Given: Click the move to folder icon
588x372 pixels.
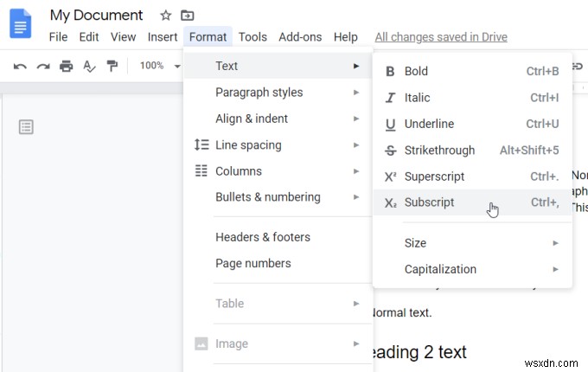Looking at the screenshot, I should [188, 16].
